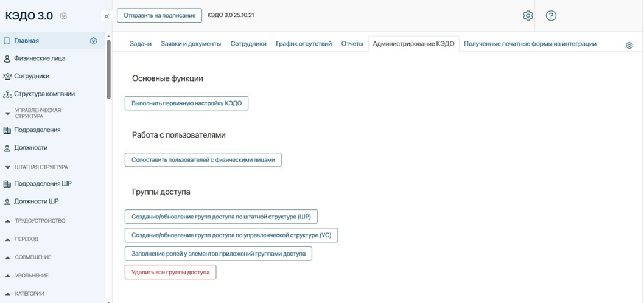Collapse the Управленческая структура section
The width and height of the screenshot is (644, 303).
(x=7, y=113)
